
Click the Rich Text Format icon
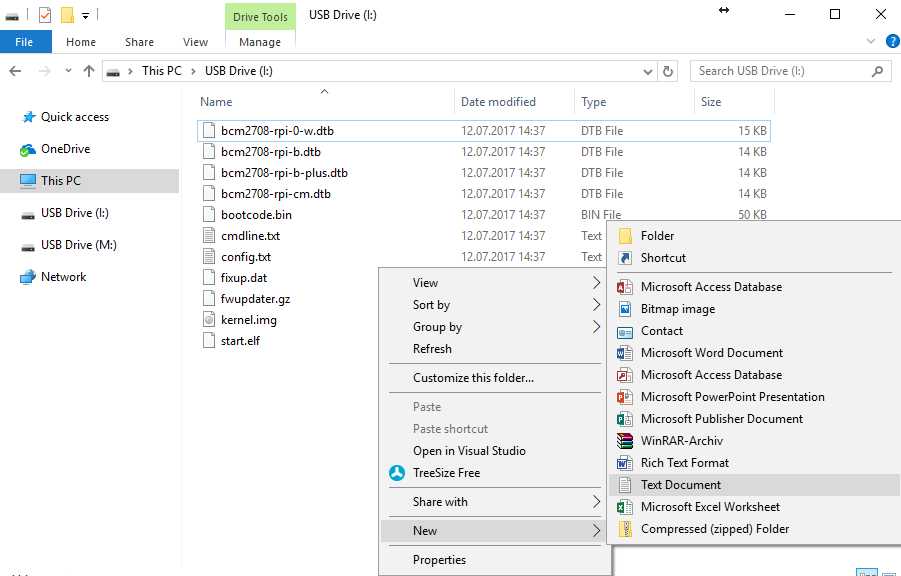pos(625,463)
